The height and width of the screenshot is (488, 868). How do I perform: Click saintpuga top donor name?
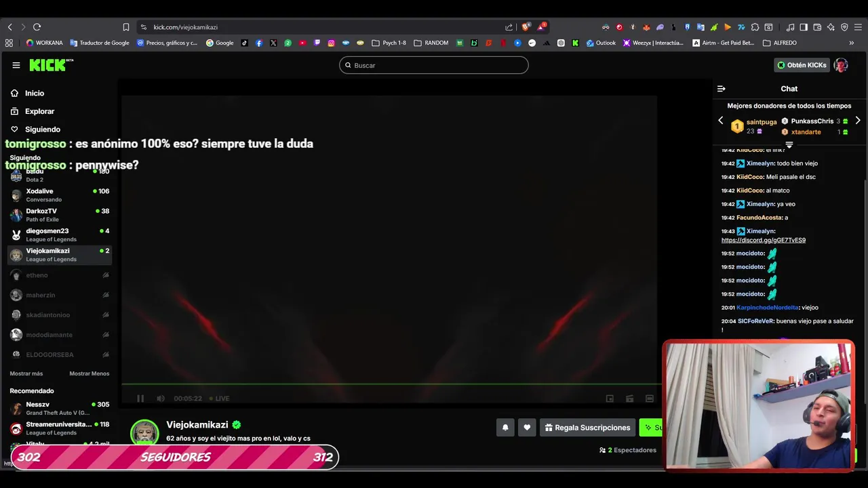[761, 122]
